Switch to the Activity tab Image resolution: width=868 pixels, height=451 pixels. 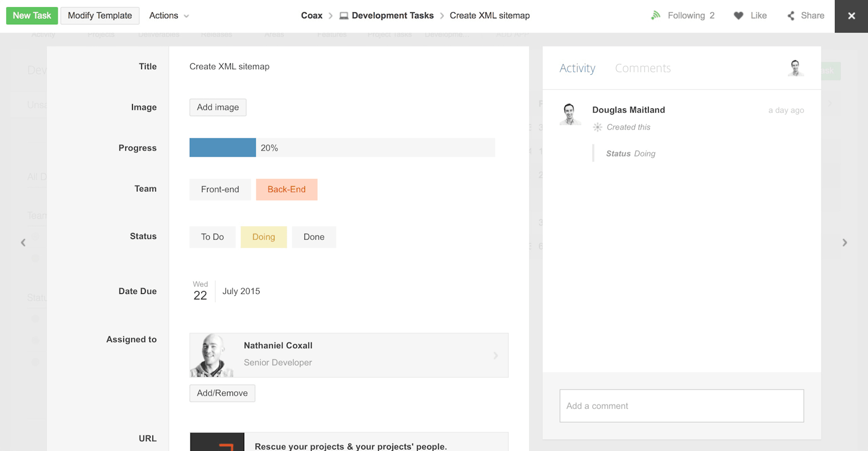[x=577, y=68]
